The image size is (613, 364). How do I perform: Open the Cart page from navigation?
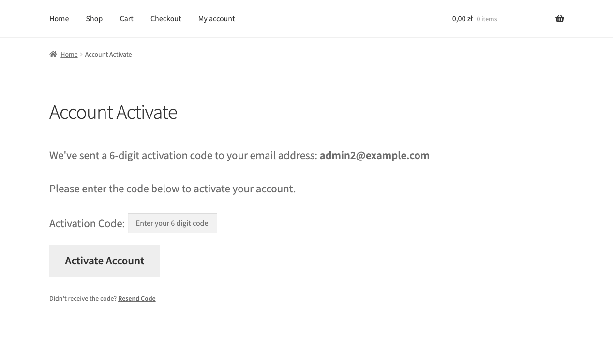pyautogui.click(x=127, y=19)
